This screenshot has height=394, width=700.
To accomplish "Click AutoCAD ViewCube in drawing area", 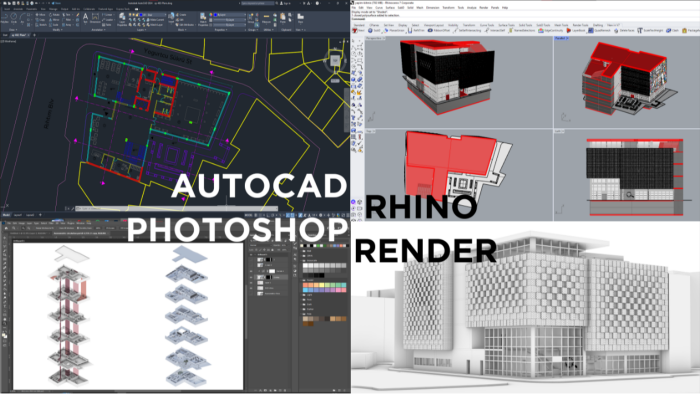I will click(x=335, y=60).
